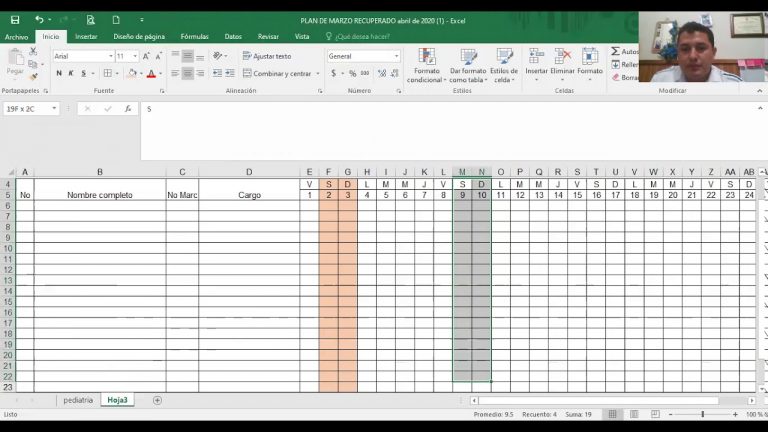Toggle bold N formatting
Image resolution: width=768 pixels, height=432 pixels.
coord(59,73)
